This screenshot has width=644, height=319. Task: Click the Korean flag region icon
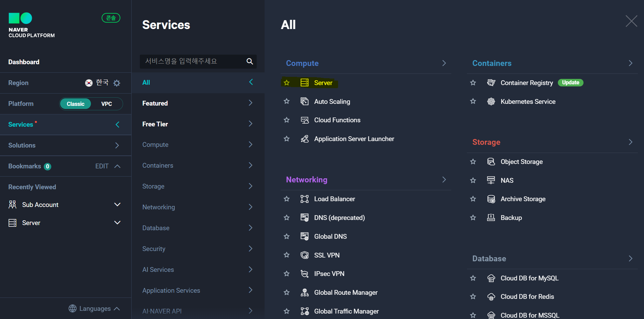coord(89,83)
